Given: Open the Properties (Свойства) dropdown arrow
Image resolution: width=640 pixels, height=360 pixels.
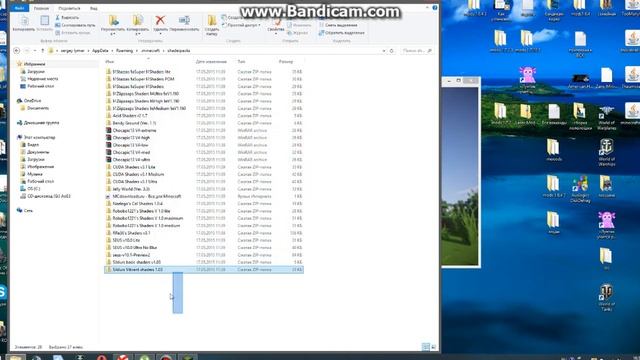Looking at the screenshot, I should [276, 33].
